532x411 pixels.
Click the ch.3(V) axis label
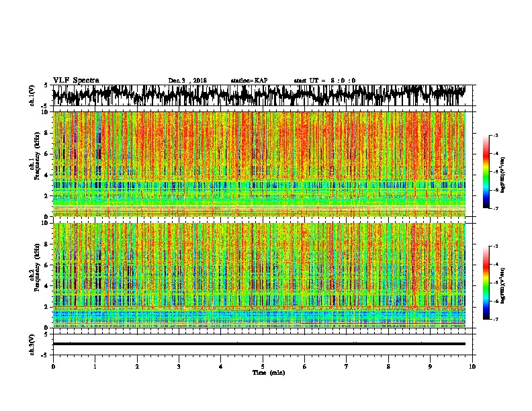pyautogui.click(x=32, y=345)
